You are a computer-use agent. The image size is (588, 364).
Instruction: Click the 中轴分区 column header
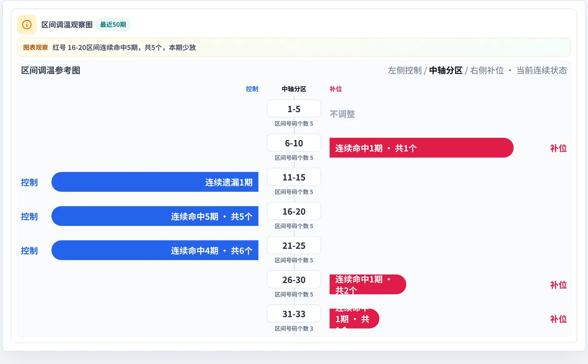[294, 89]
